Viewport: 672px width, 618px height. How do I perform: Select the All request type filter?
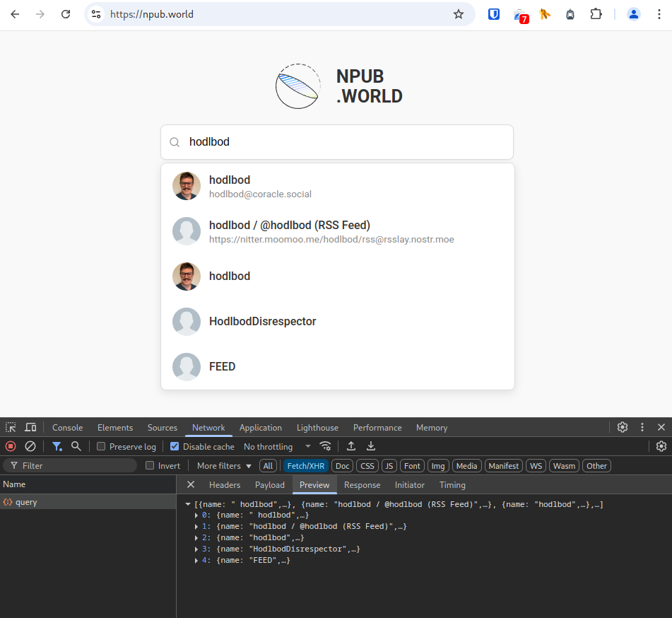(268, 466)
